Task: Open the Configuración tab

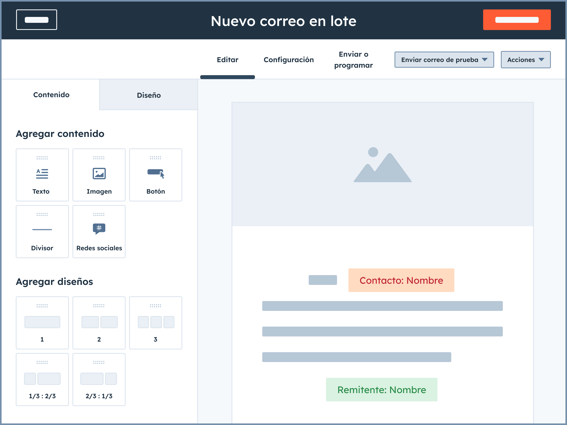Action: tap(289, 60)
